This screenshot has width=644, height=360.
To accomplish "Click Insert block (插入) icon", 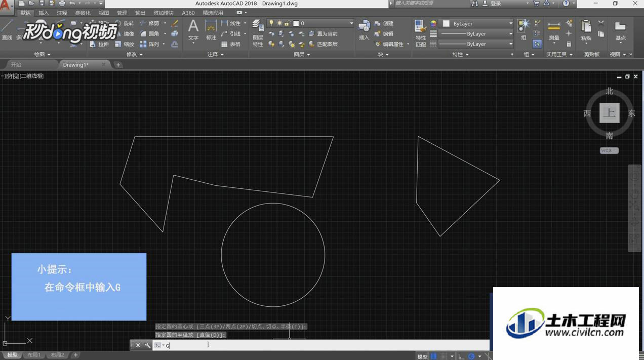I will [364, 30].
